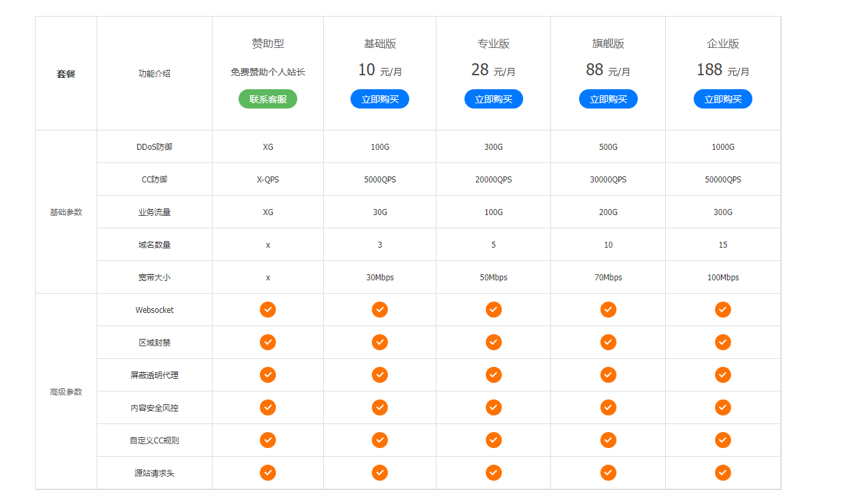Screen dimensions: 851x504
Task: Click the 50000QPS cell for 企业版
Action: 723,180
